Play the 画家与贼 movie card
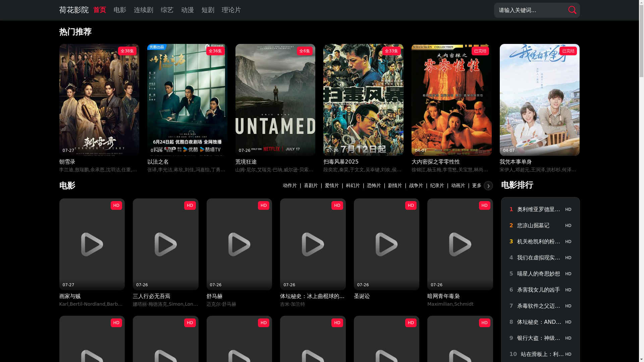Image resolution: width=644 pixels, height=362 pixels. pos(92,244)
